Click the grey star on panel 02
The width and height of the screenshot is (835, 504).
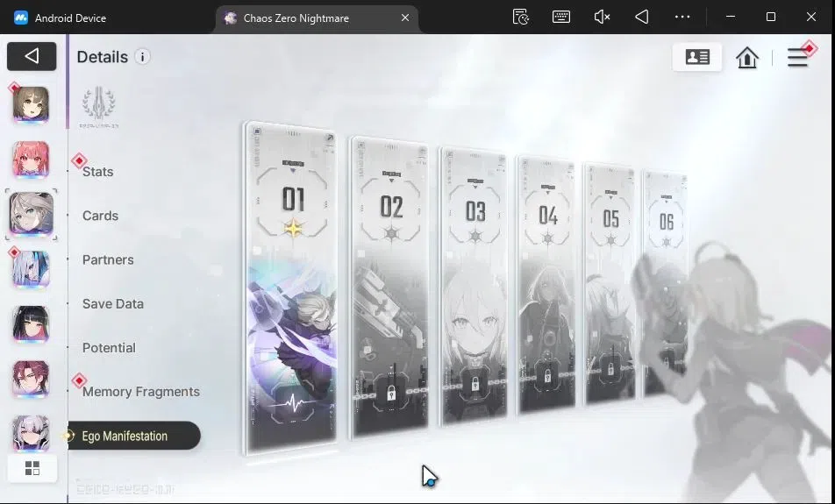pos(391,233)
